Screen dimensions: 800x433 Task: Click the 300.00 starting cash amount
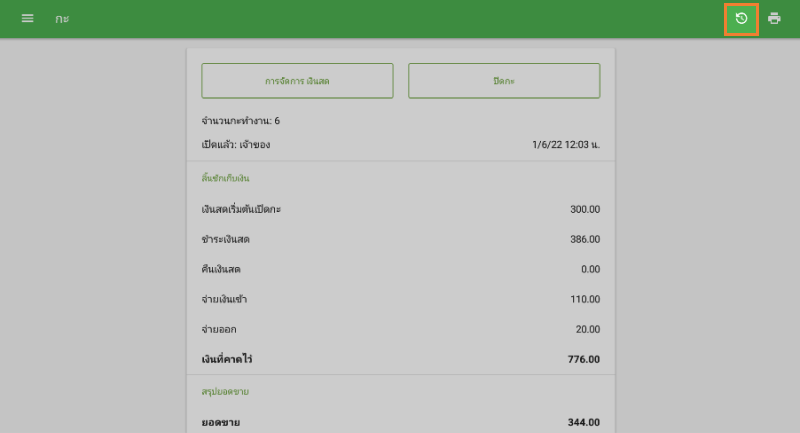coord(584,209)
